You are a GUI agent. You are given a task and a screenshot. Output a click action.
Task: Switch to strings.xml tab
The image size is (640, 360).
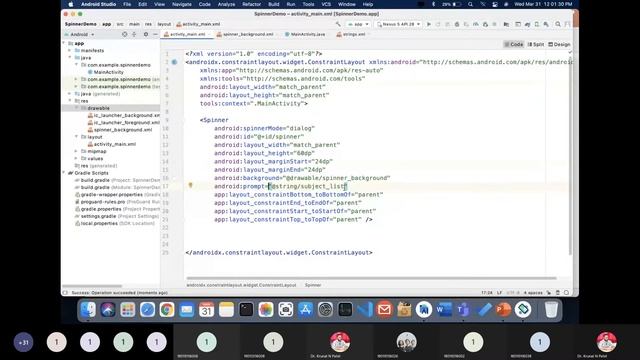353,34
